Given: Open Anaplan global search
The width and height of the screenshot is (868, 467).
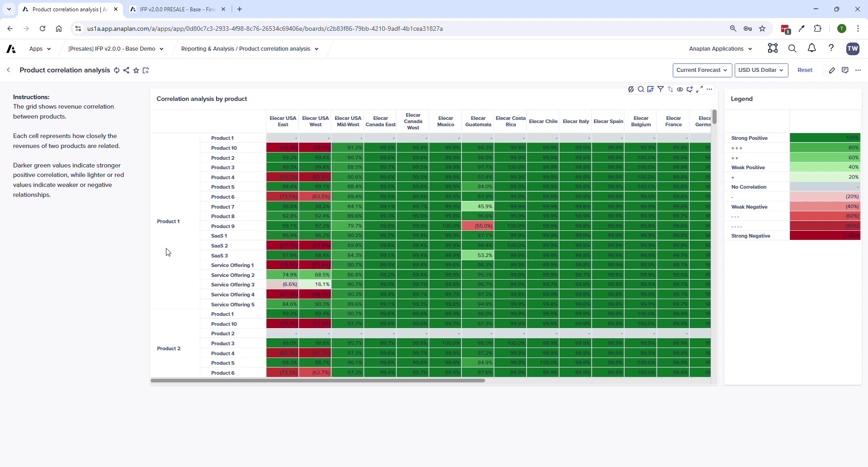Looking at the screenshot, I should click(x=793, y=48).
